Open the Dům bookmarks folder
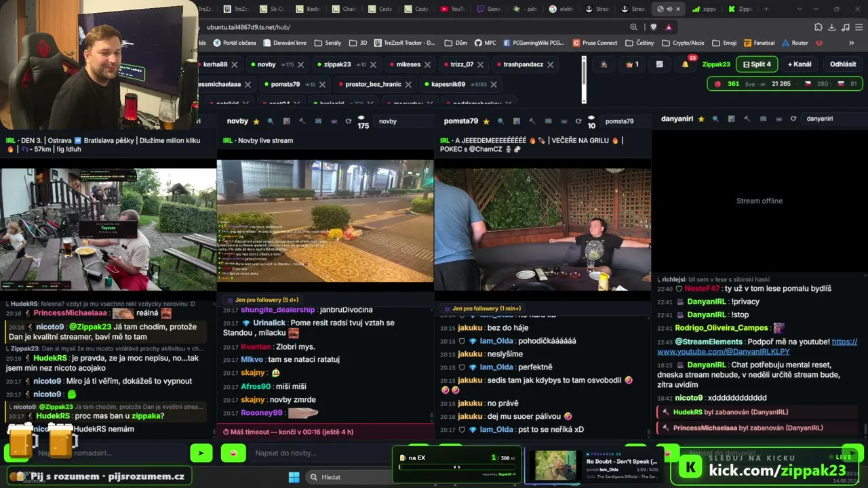The height and width of the screenshot is (488, 868). pyautogui.click(x=456, y=43)
